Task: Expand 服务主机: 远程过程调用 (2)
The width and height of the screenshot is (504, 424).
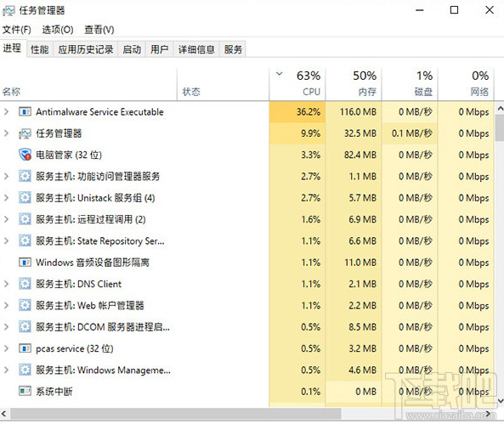Action: pos(6,219)
